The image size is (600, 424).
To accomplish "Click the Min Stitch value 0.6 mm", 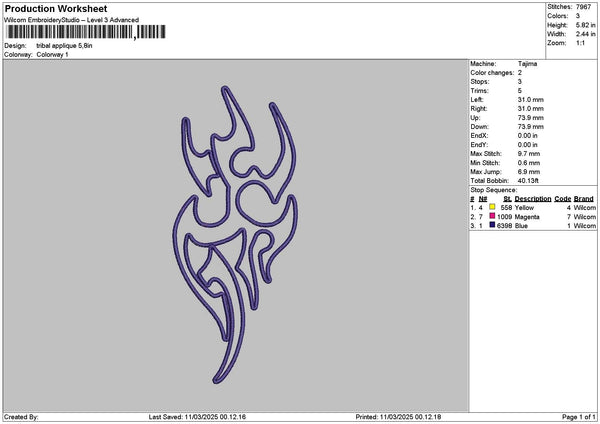I will point(529,163).
